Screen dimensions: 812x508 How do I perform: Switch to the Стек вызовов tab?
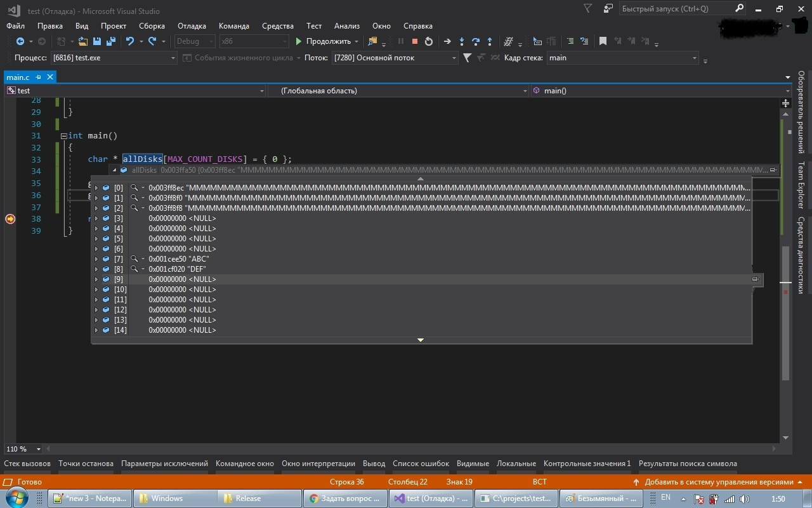[x=27, y=464]
